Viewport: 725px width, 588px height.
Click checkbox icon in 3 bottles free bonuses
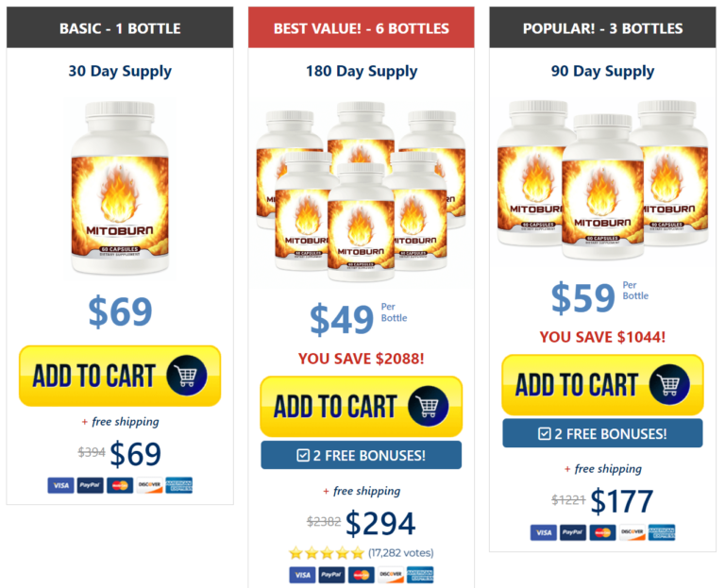click(x=545, y=433)
